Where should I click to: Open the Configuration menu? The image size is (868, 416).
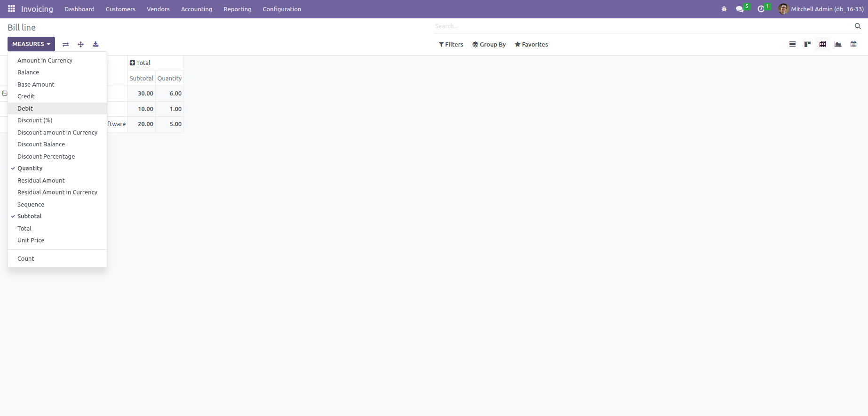[x=282, y=9]
